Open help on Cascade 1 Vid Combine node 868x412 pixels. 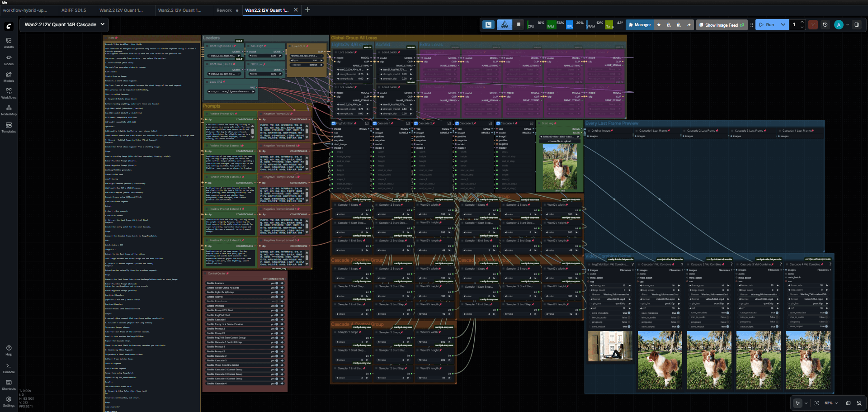coord(682,264)
